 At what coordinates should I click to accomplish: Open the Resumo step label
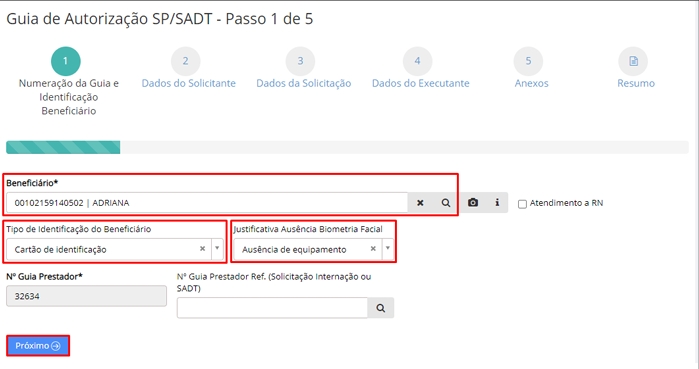[636, 83]
